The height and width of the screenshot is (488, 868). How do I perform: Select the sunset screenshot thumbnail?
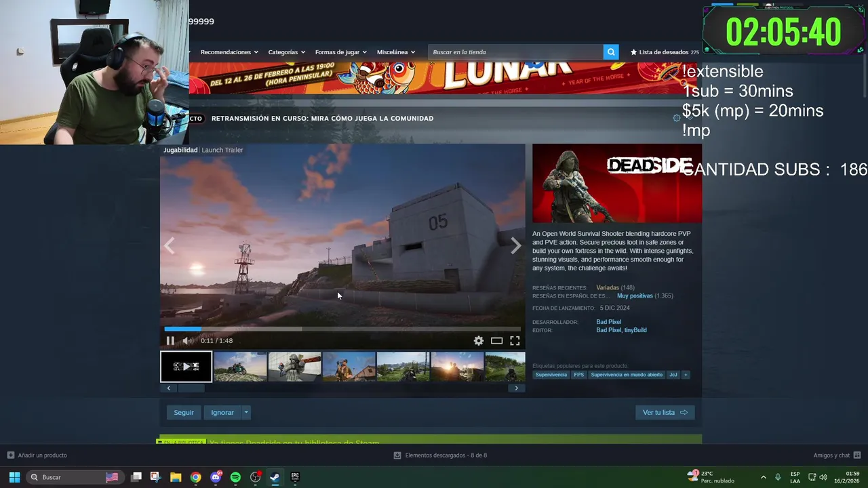coord(457,367)
